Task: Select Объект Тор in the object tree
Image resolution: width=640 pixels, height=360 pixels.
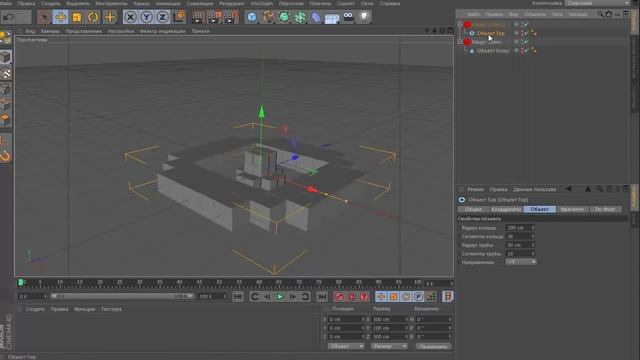Action: (491, 33)
